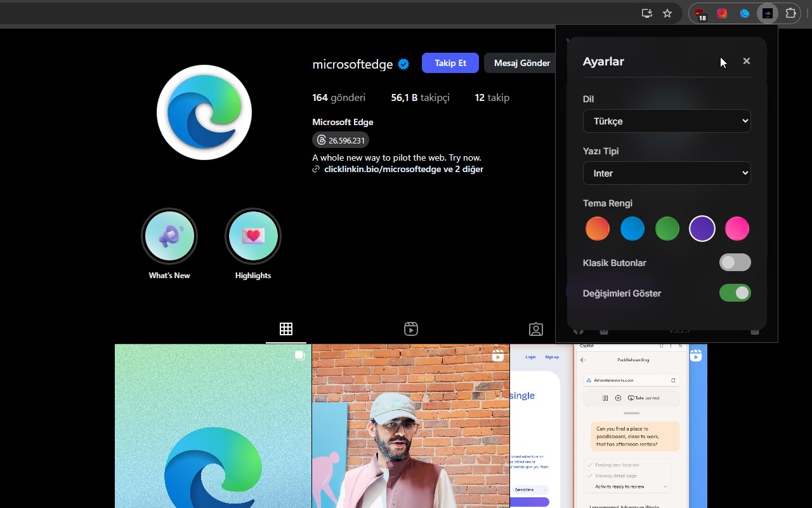Screen dimensions: 812x508
Task: Open the Highlights story highlight
Action: tap(253, 244)
